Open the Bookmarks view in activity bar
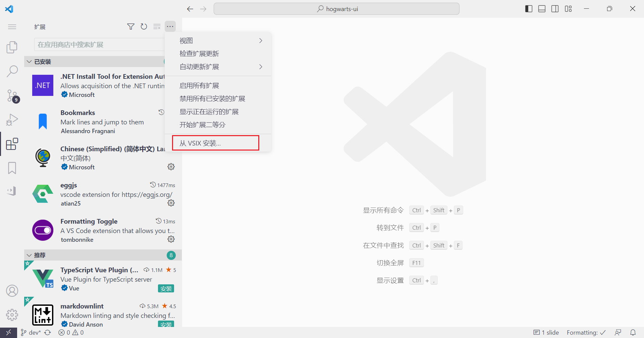This screenshot has width=644, height=338. 12,168
